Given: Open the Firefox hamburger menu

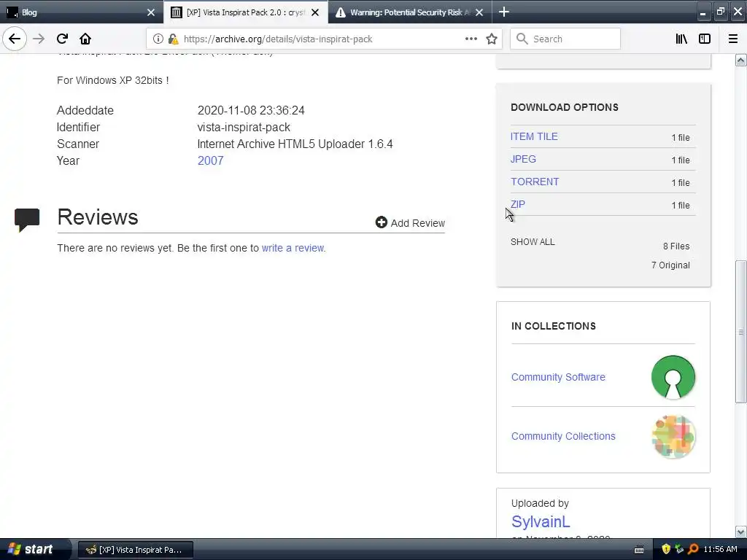Looking at the screenshot, I should point(733,39).
